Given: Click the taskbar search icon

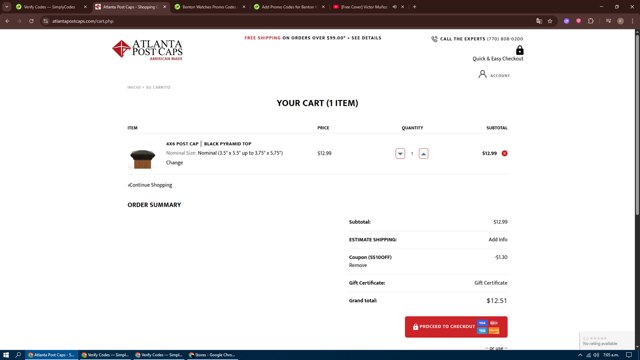Looking at the screenshot, I should pos(18,355).
